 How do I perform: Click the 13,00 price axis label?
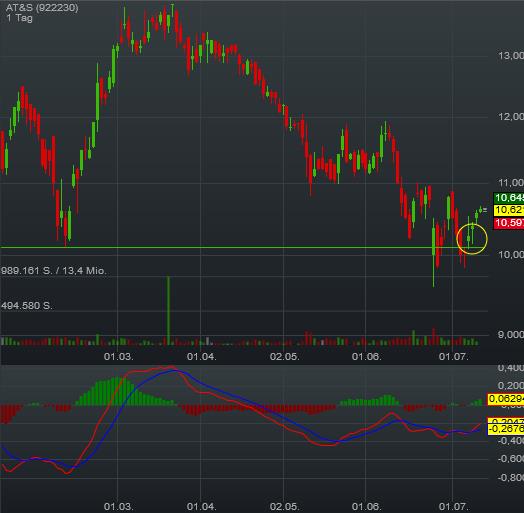pos(511,55)
